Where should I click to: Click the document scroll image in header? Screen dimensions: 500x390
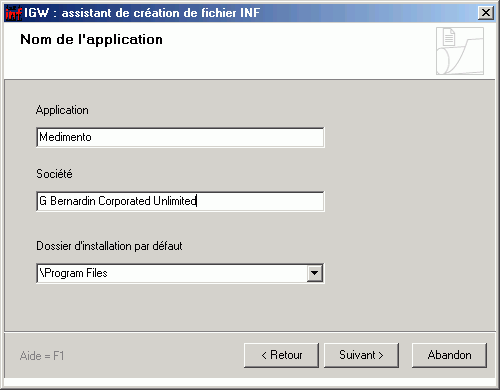tap(460, 51)
